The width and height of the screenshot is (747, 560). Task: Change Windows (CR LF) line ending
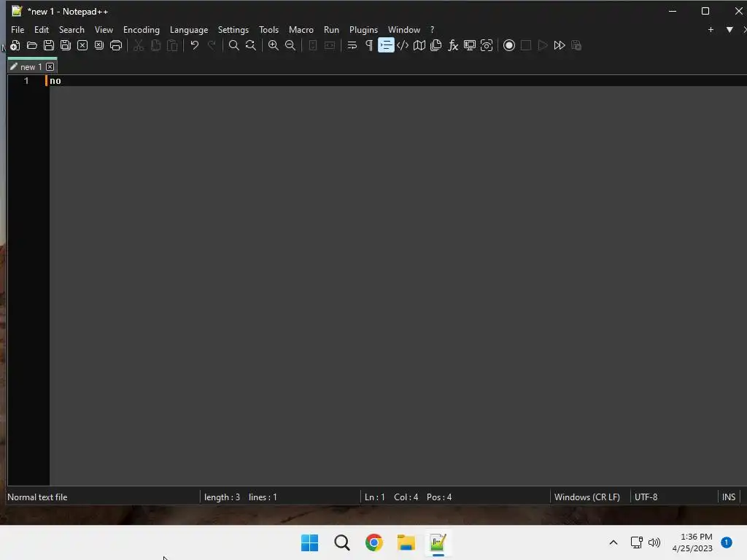tap(587, 497)
